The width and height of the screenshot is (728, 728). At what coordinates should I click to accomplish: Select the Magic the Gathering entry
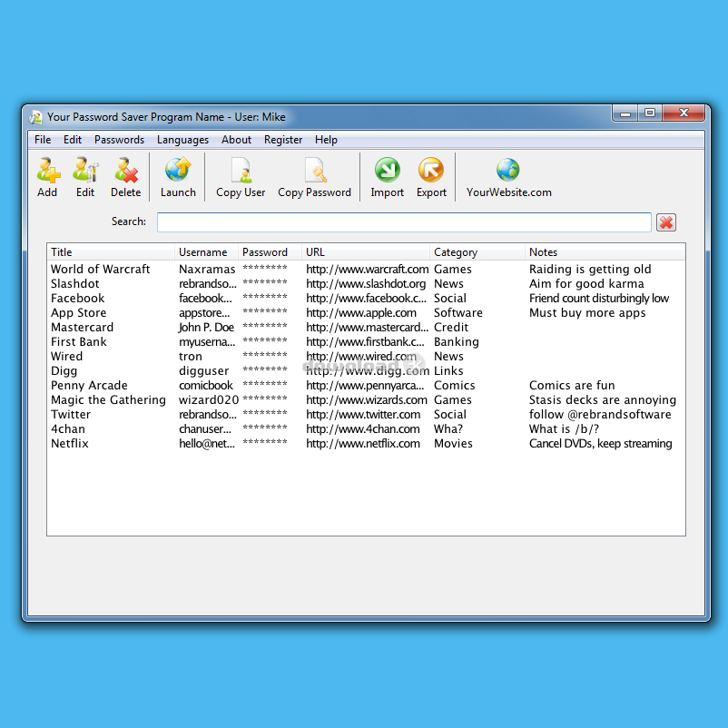click(x=108, y=399)
